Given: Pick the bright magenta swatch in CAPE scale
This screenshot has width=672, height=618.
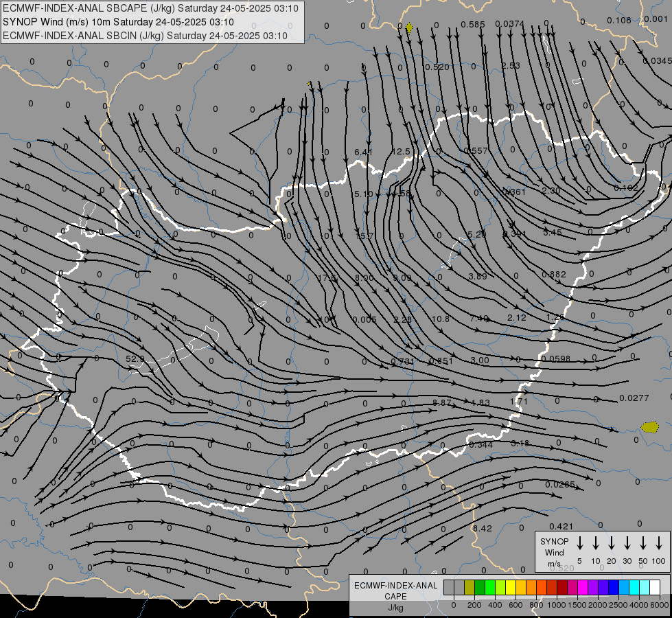Looking at the screenshot, I should point(583,588).
